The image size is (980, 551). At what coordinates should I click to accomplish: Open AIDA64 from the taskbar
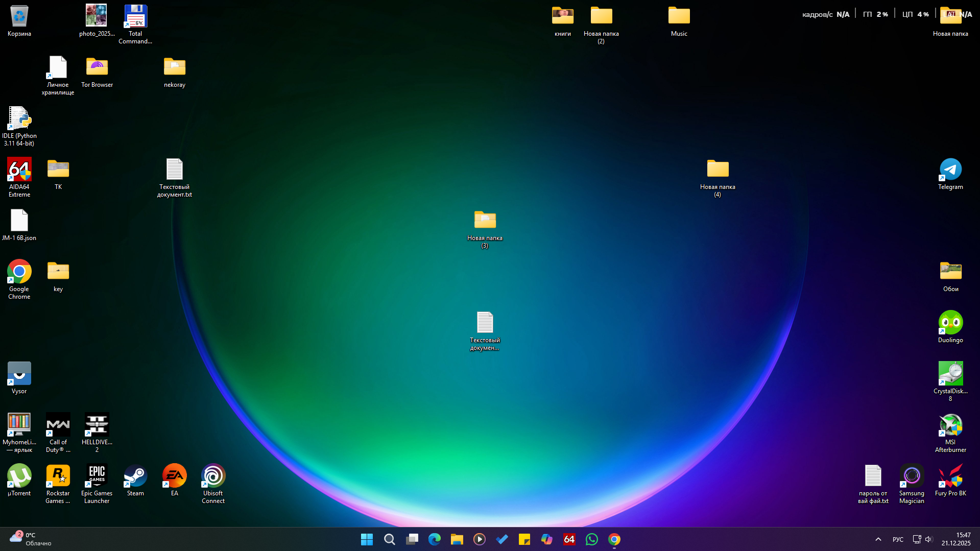(569, 539)
